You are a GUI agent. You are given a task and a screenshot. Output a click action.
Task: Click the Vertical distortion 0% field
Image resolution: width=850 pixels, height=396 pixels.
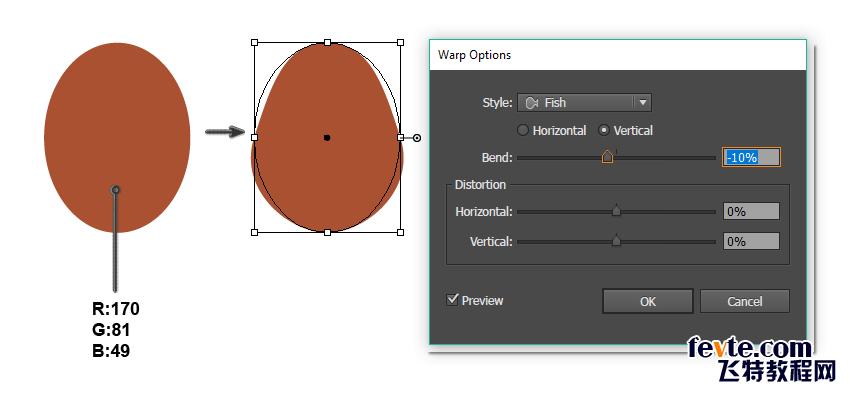coord(751,241)
